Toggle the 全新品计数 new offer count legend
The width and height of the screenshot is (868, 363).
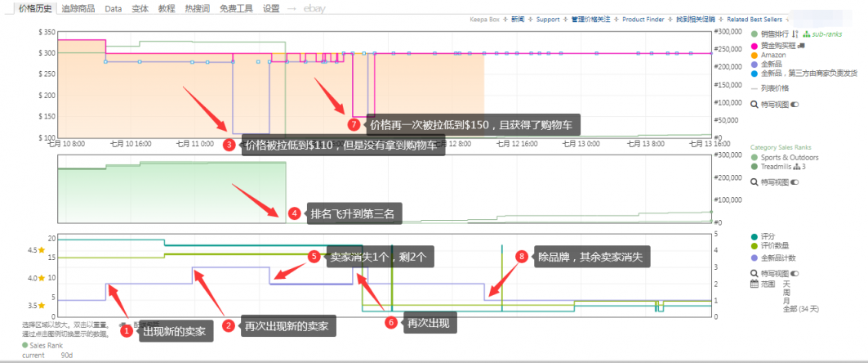pyautogui.click(x=754, y=258)
